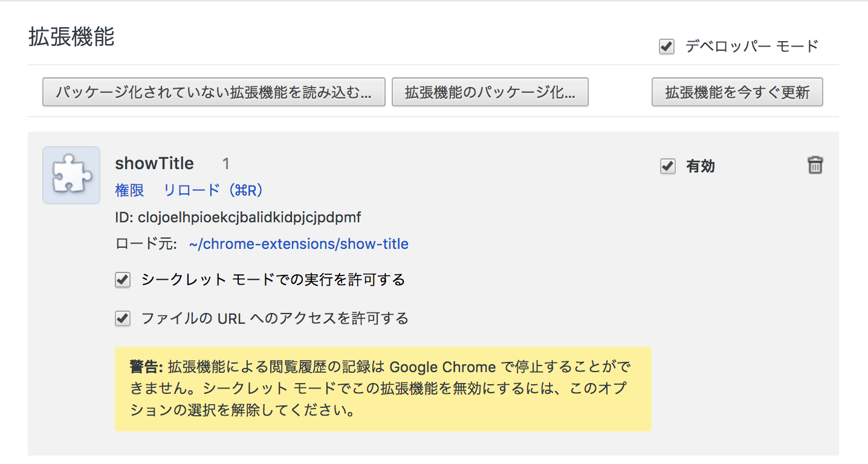This screenshot has height=464, width=868.
Task: Click 拡張機能を今すぐ更新 button
Action: click(737, 92)
